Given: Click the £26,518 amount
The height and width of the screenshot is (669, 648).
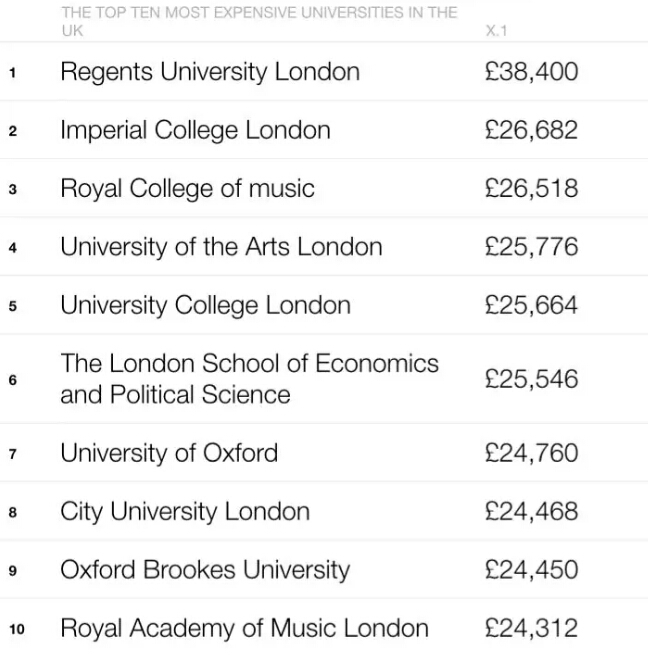Looking at the screenshot, I should pyautogui.click(x=531, y=189).
